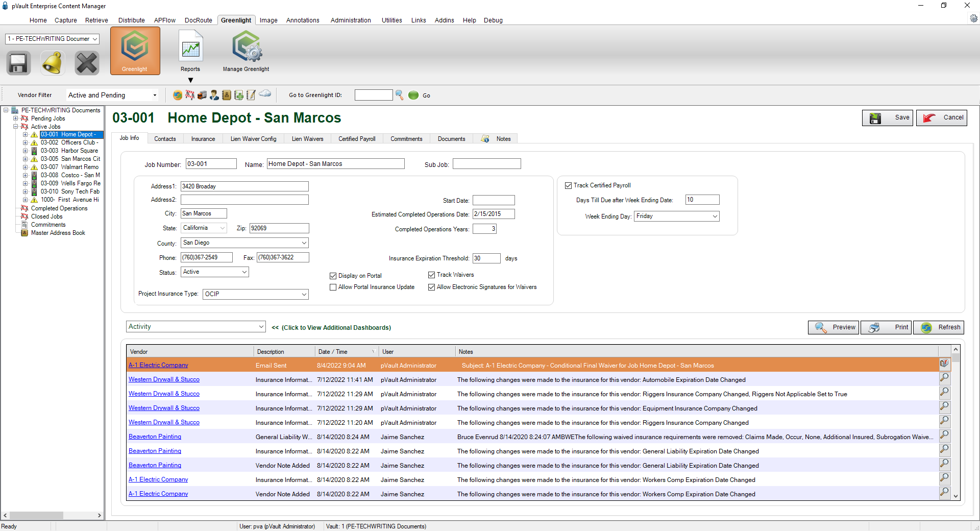Click the Print button
The image size is (980, 531).
point(887,327)
